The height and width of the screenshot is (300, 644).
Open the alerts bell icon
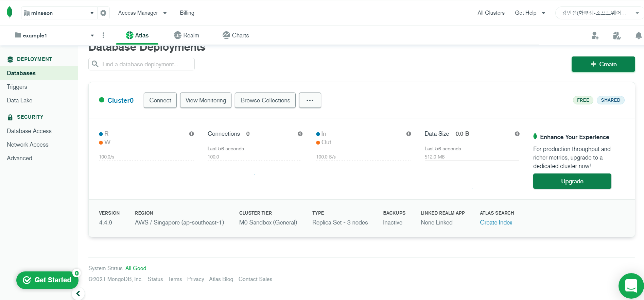[x=639, y=35]
